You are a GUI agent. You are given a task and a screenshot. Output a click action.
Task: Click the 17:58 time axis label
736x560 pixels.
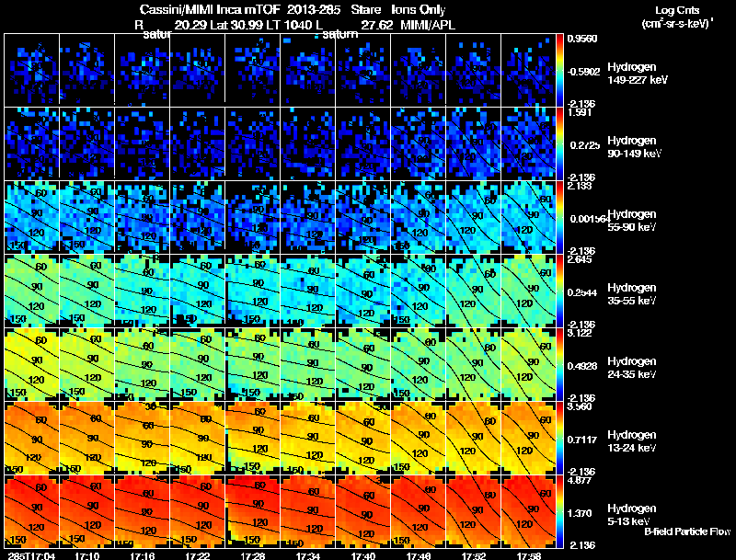click(x=528, y=555)
